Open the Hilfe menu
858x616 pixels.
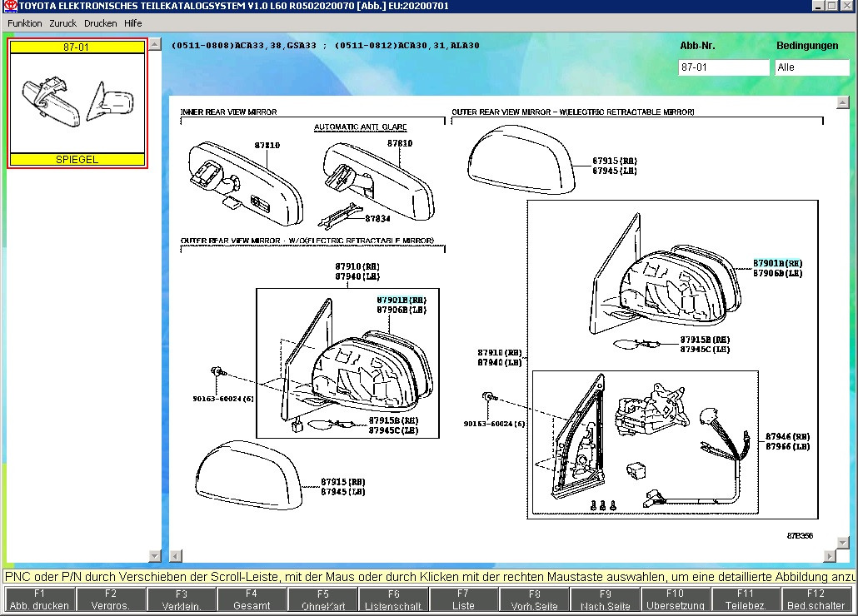[x=133, y=23]
